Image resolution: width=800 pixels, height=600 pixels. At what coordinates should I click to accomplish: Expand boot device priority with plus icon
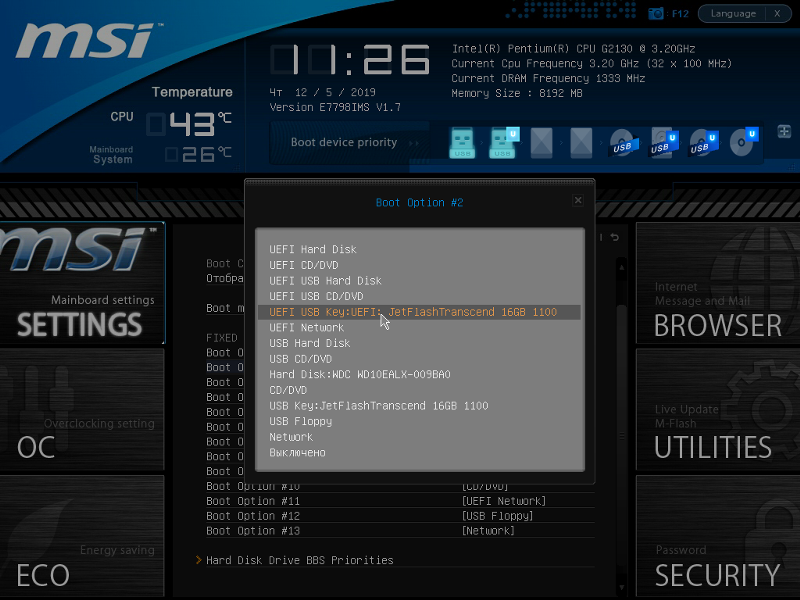pyautogui.click(x=784, y=131)
